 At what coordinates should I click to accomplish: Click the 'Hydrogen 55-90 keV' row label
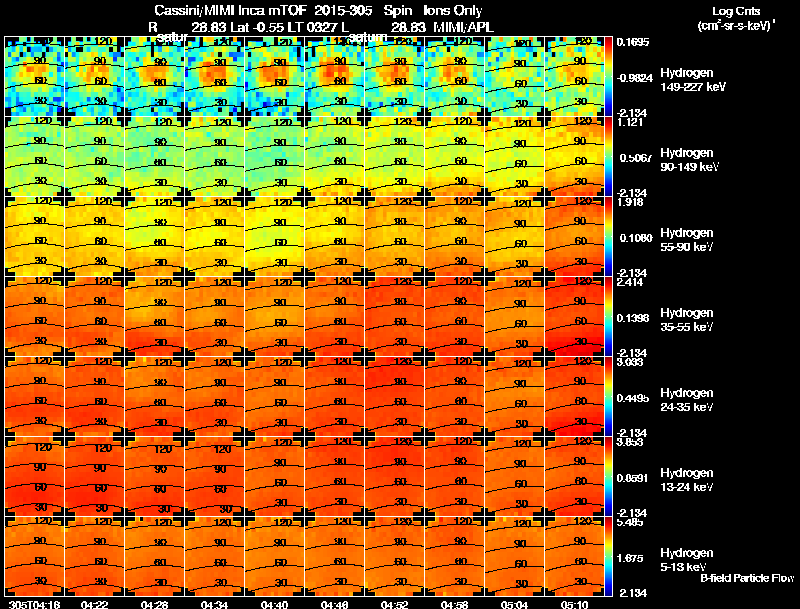(x=687, y=240)
